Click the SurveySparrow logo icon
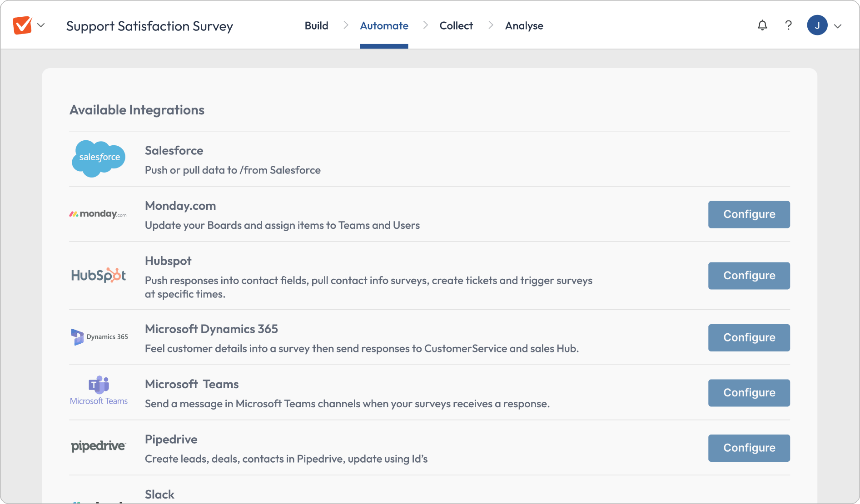 (22, 25)
